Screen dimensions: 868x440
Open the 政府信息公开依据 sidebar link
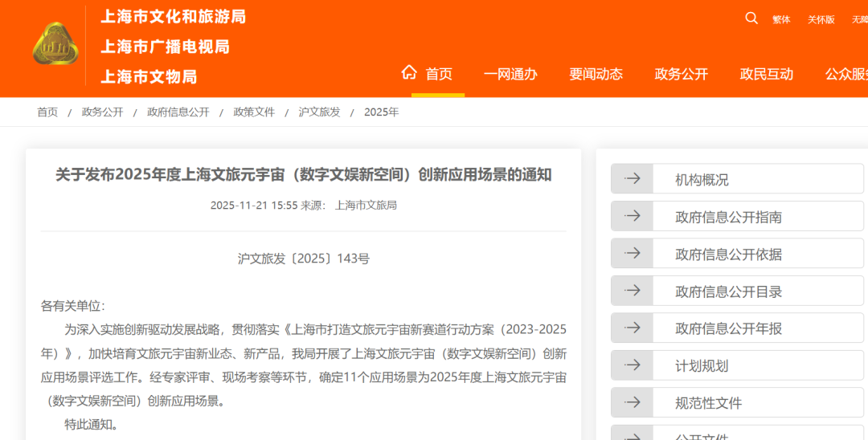click(737, 253)
